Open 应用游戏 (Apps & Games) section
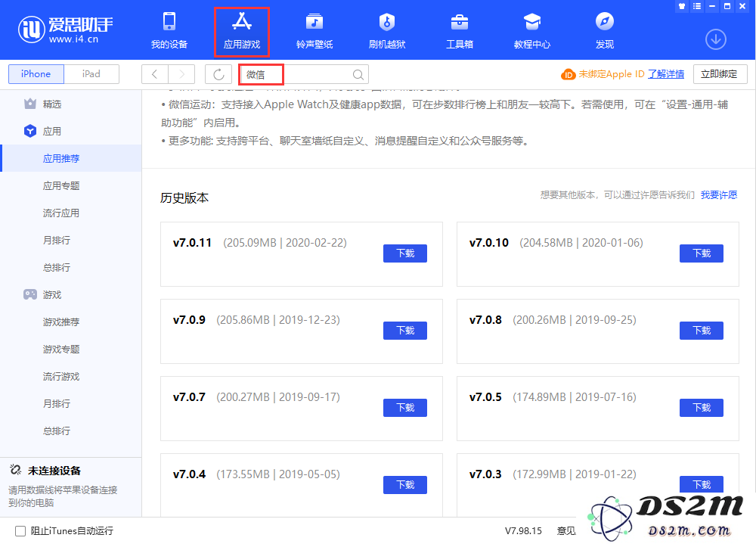The image size is (756, 544). (x=242, y=31)
